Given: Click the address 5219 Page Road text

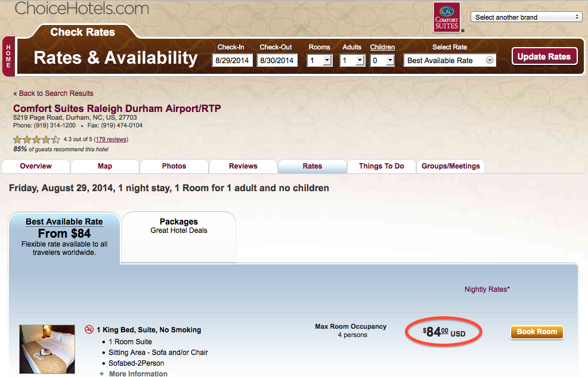Looking at the screenshot, I should [x=75, y=117].
